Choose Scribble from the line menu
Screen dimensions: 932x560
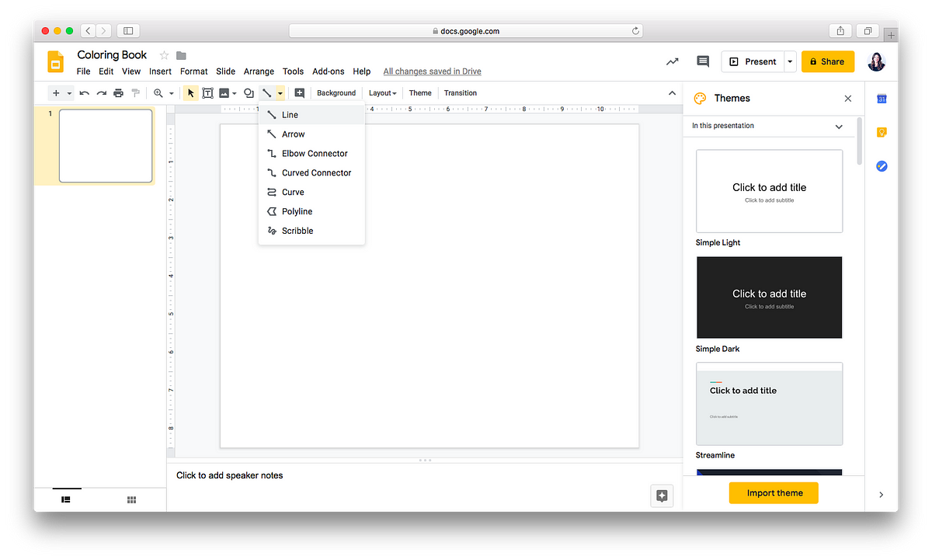(x=311, y=231)
